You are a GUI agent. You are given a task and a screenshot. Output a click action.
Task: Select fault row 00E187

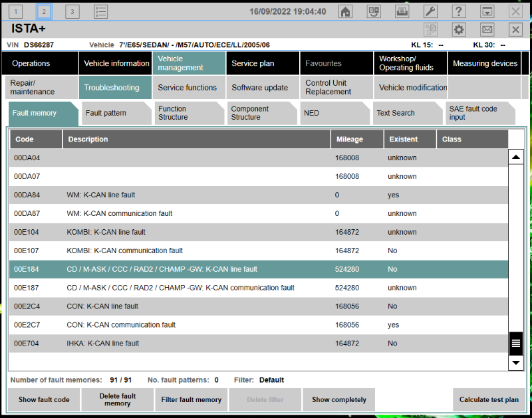point(259,288)
